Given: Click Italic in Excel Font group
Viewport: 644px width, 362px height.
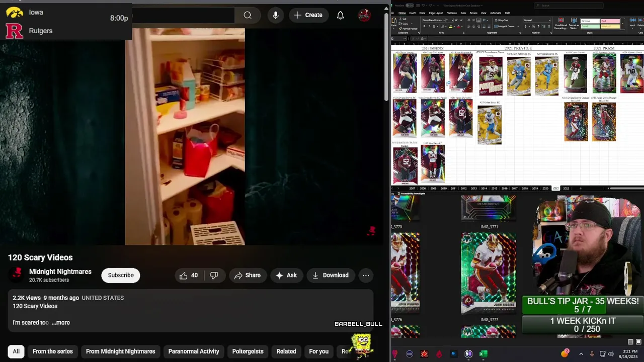Looking at the screenshot, I should tap(429, 26).
